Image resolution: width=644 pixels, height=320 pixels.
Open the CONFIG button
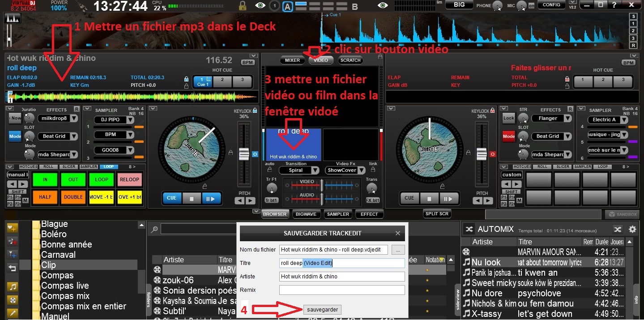pyautogui.click(x=551, y=5)
